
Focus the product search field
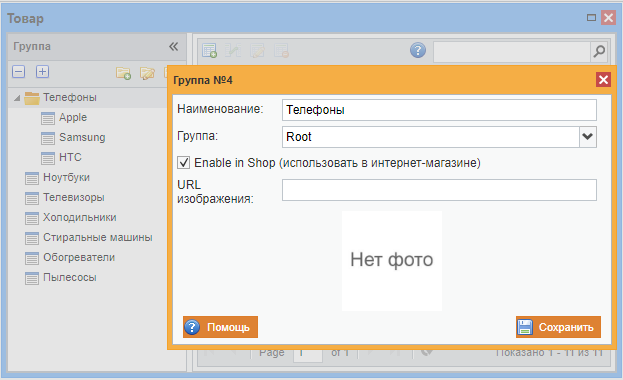(512, 51)
